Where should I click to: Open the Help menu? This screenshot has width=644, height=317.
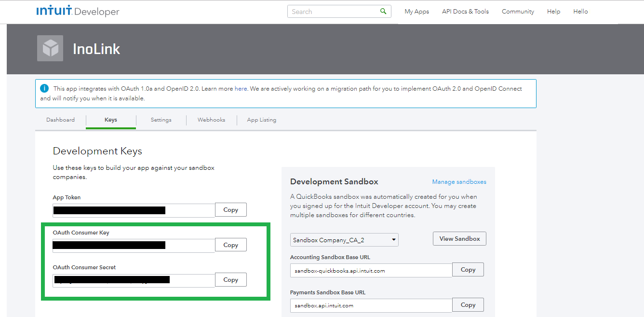[553, 12]
